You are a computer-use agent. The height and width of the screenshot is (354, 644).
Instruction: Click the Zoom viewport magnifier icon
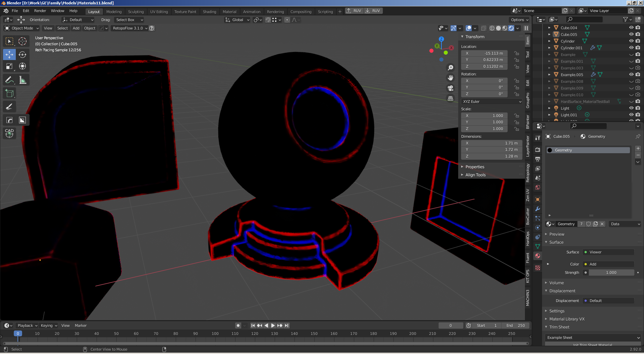click(x=450, y=68)
